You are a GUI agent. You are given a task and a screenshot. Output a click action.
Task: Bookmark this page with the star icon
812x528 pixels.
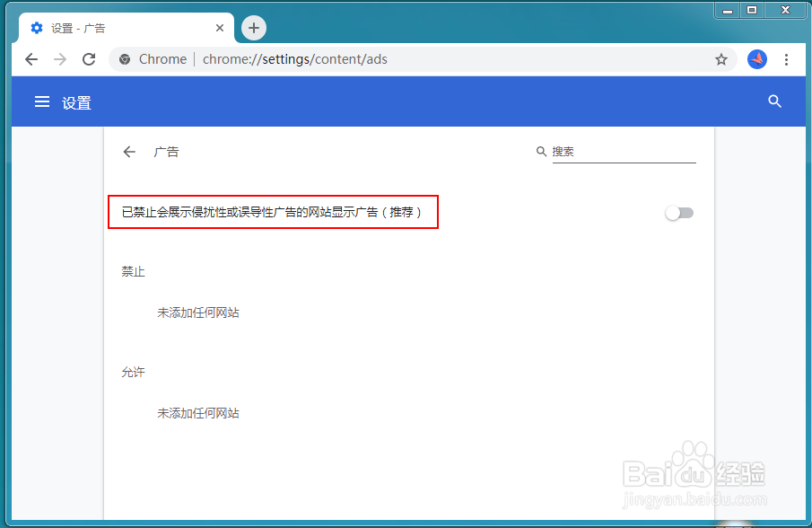point(720,59)
